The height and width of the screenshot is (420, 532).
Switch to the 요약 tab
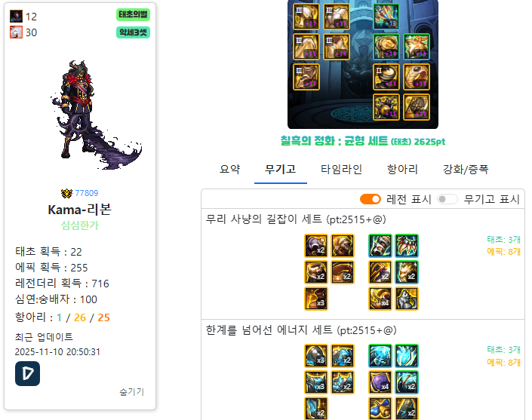(x=229, y=169)
